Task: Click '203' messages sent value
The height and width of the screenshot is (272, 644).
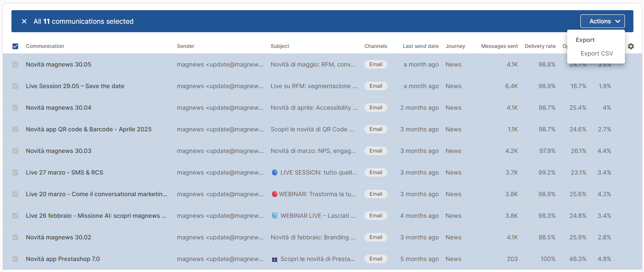Action: 512,259
